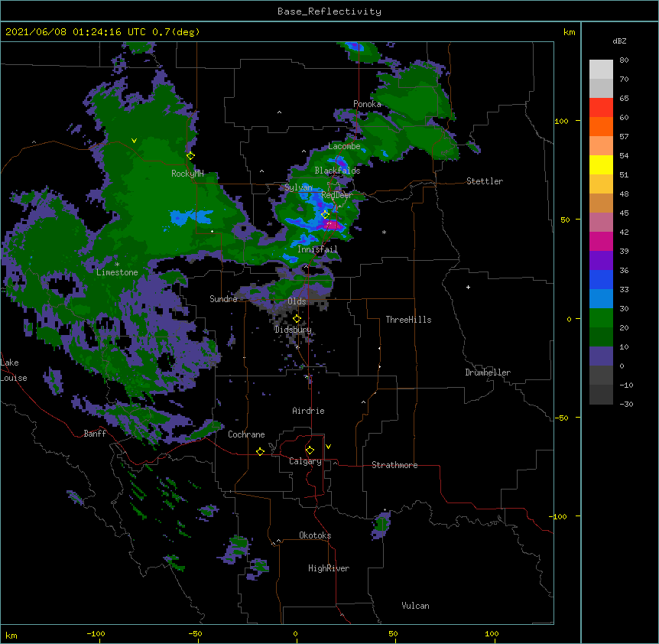Click the RedDeer city label
659x644 pixels.
pyautogui.click(x=336, y=195)
